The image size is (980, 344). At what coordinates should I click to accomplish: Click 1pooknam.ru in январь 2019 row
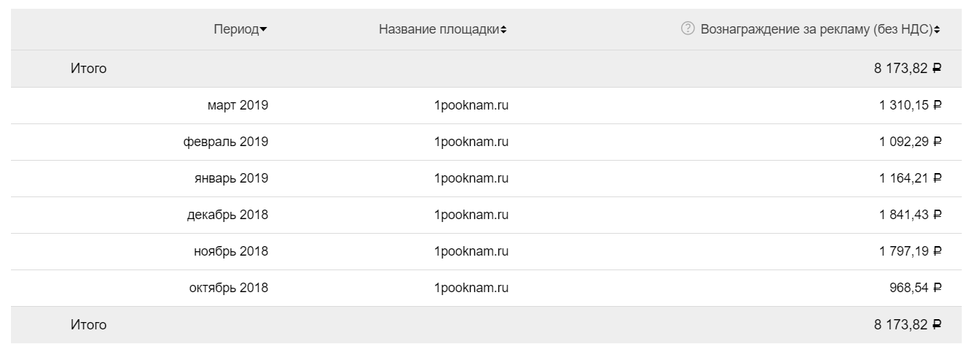[471, 178]
